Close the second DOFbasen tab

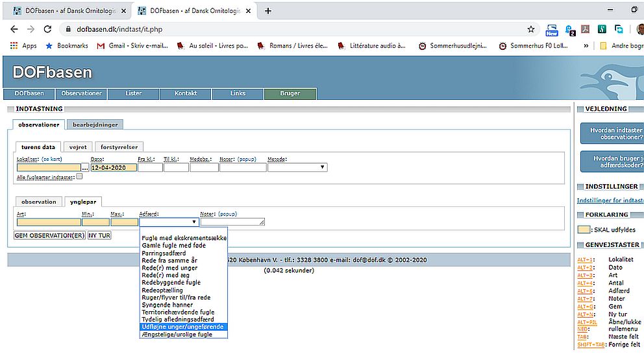pyautogui.click(x=248, y=11)
